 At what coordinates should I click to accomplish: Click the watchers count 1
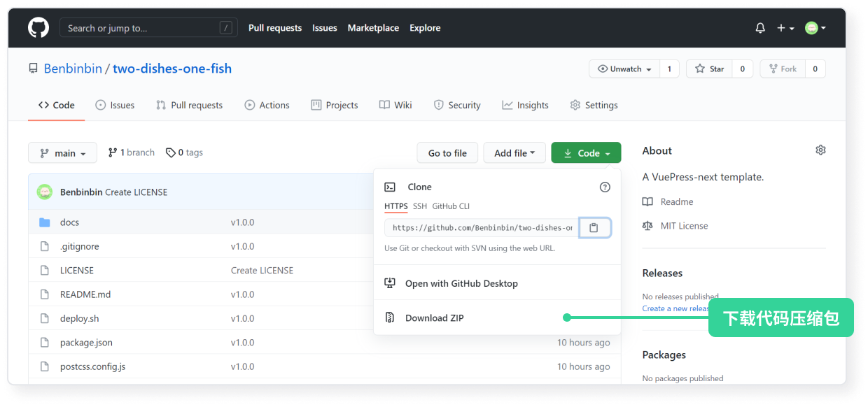tap(669, 69)
